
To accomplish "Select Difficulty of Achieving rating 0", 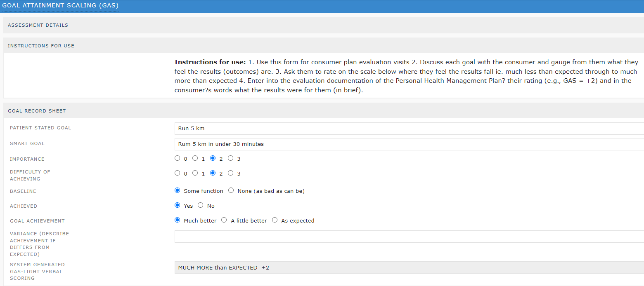I will 177,173.
